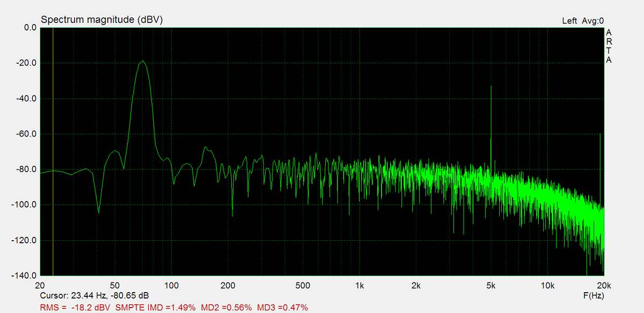Click the '1k' frequency axis label
Screen dimensions: 644x313
pos(360,285)
